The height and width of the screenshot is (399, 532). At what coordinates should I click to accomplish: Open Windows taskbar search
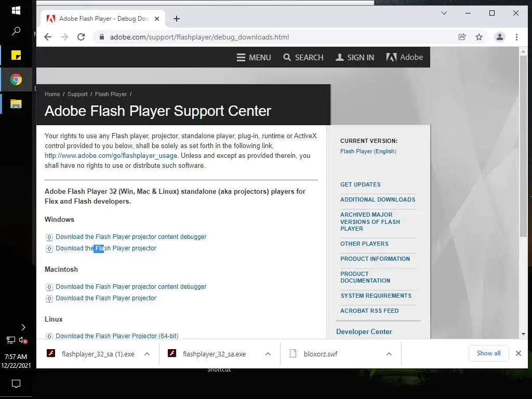click(16, 31)
